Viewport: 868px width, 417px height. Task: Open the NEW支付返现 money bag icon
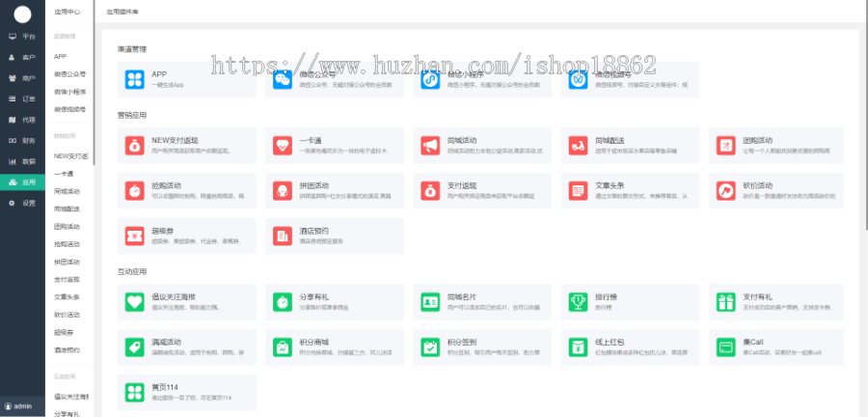(135, 146)
